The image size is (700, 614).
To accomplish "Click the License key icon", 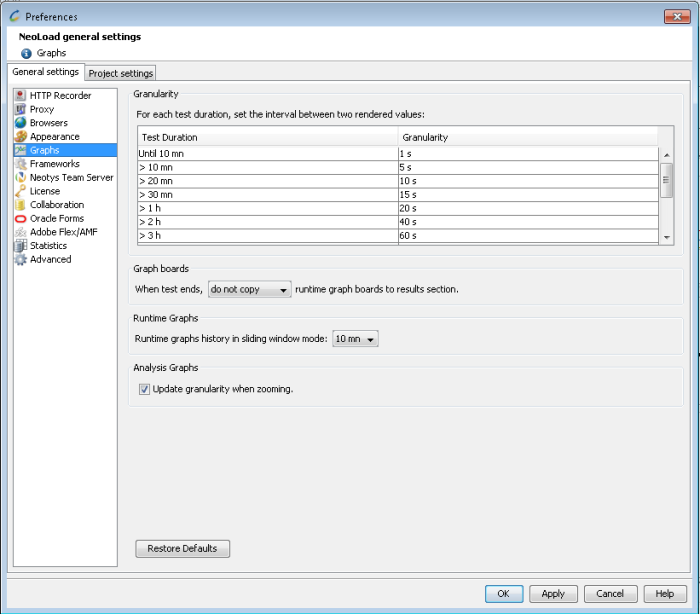I will [21, 191].
